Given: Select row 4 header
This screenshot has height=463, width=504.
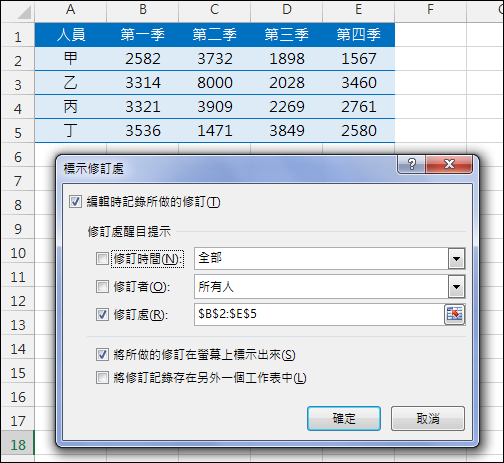Looking at the screenshot, I should point(18,107).
